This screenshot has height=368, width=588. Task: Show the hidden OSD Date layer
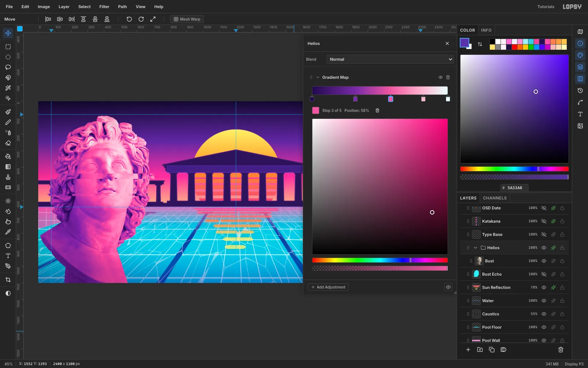click(544, 208)
